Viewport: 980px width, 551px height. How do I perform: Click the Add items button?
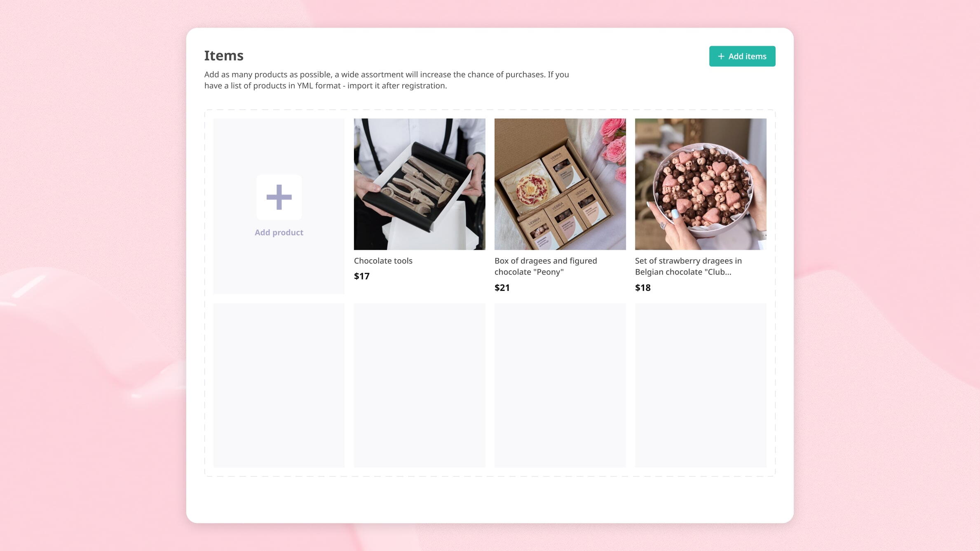pos(742,56)
